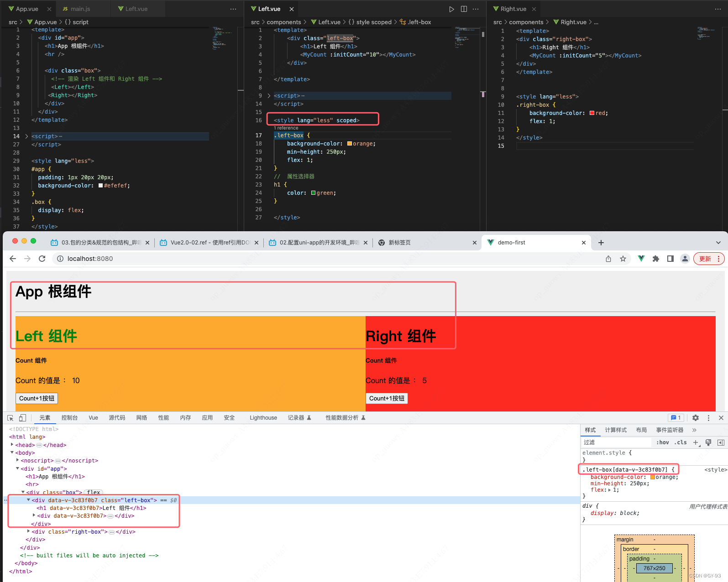Click components breadcrumb in Left.vue editor
Image resolution: width=728 pixels, height=582 pixels.
click(284, 22)
